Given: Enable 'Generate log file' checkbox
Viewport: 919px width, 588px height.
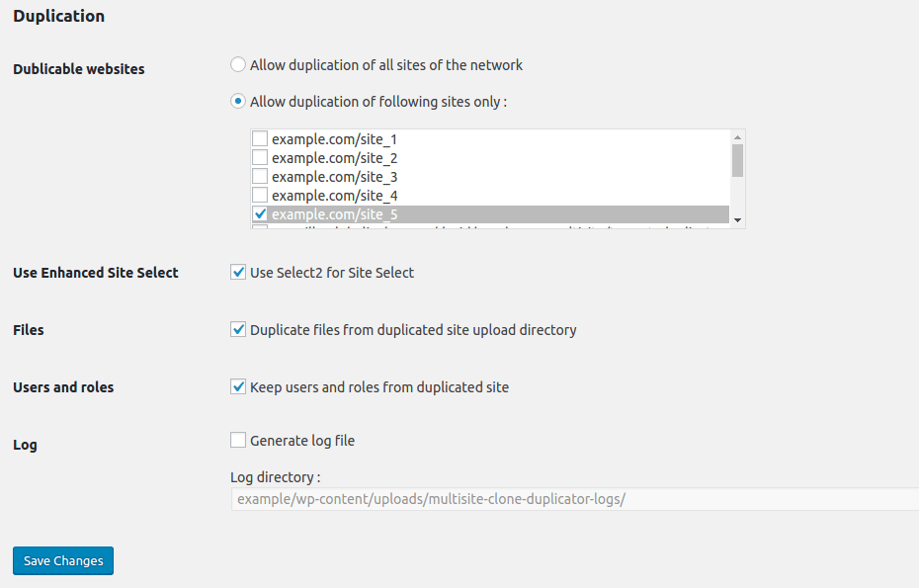Looking at the screenshot, I should pos(238,441).
